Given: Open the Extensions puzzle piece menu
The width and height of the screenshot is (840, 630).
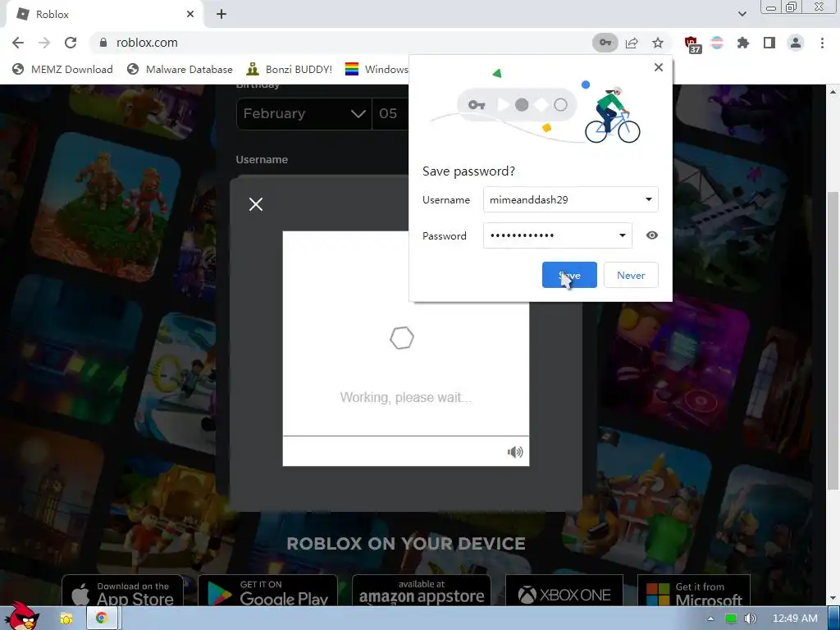Looking at the screenshot, I should [x=743, y=43].
